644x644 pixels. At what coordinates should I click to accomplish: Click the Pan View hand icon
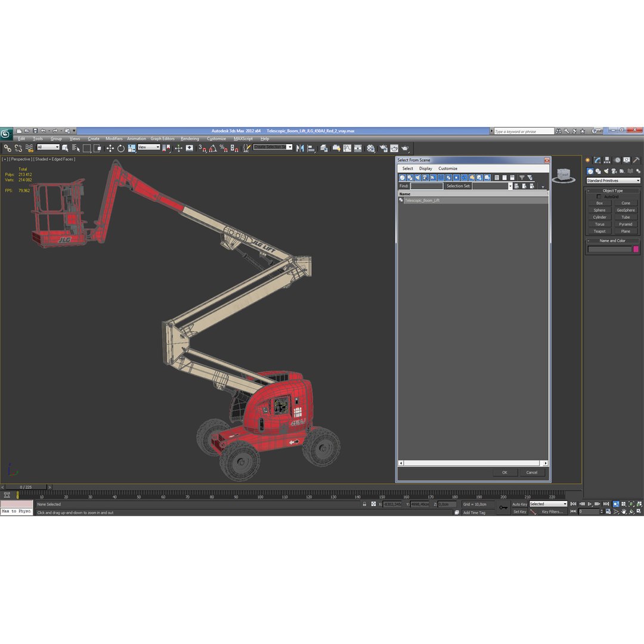click(x=624, y=512)
